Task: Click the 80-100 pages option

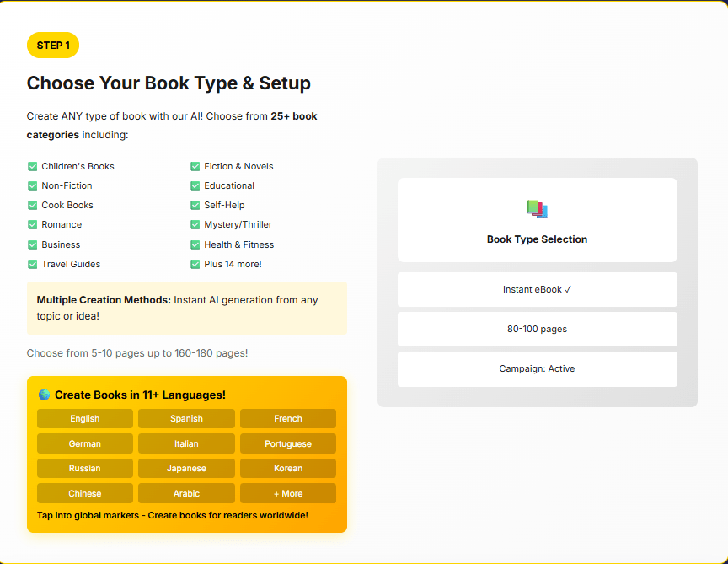Action: (x=537, y=329)
